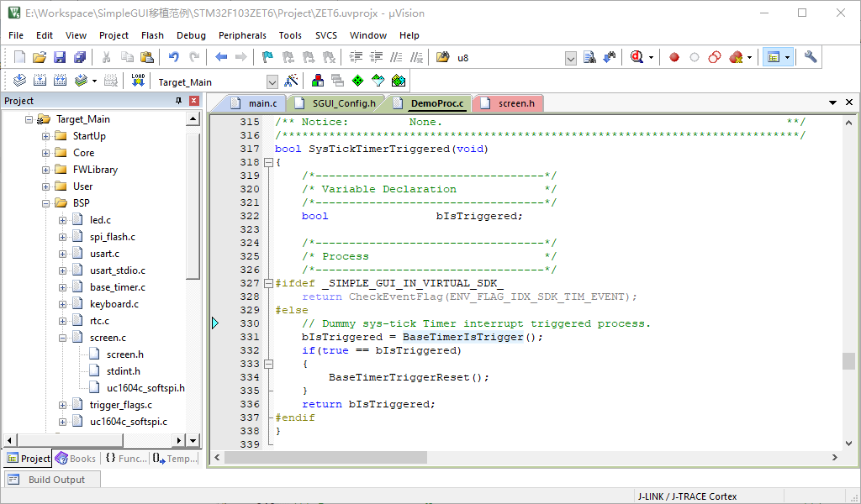The image size is (861, 504).
Task: Expand the keyboard.c node
Action: click(x=62, y=304)
